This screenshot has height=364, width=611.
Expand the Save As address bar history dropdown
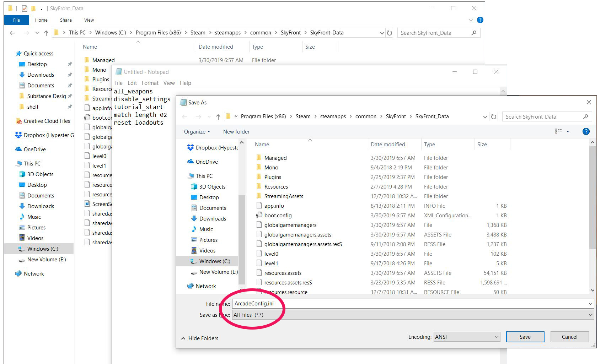[x=485, y=116]
